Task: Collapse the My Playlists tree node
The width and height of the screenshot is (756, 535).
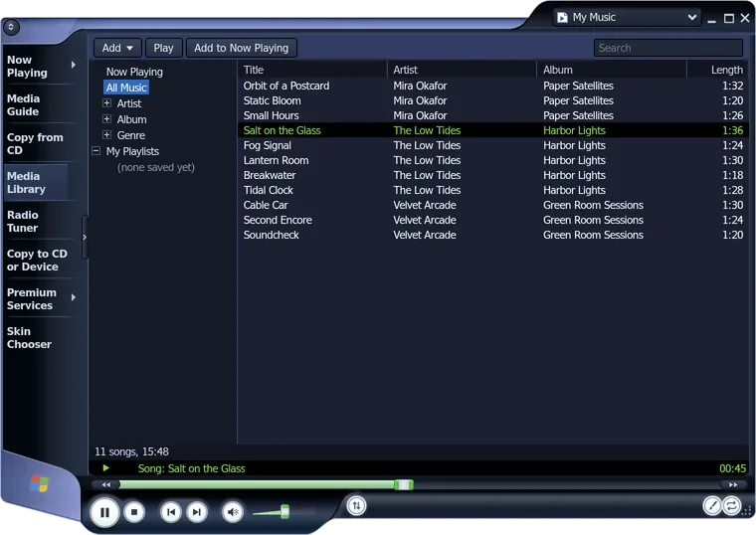Action: (95, 151)
